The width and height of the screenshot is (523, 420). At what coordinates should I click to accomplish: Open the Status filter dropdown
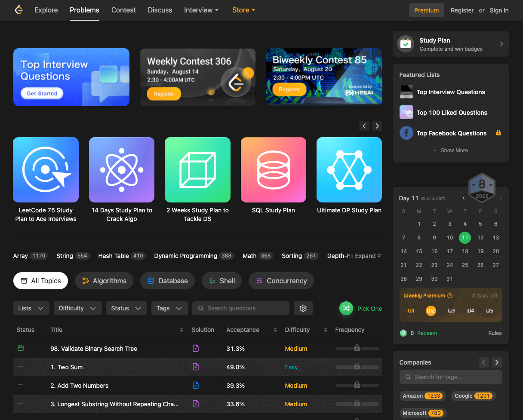coord(126,308)
